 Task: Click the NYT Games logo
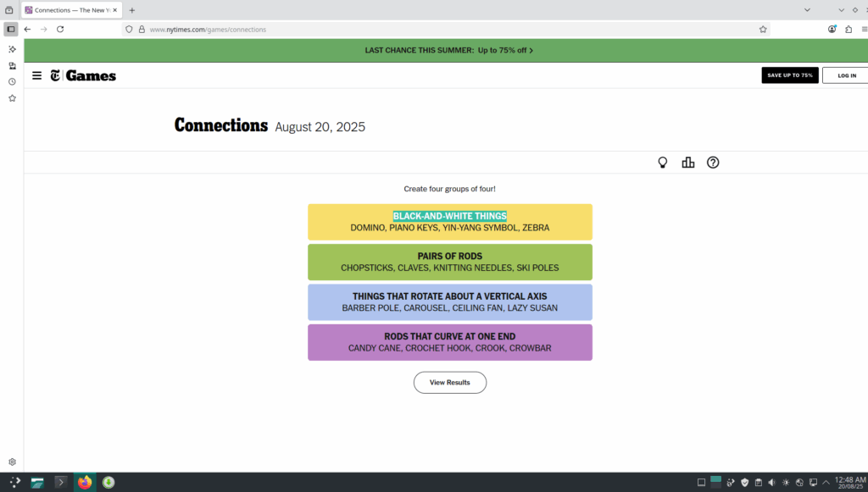point(83,75)
